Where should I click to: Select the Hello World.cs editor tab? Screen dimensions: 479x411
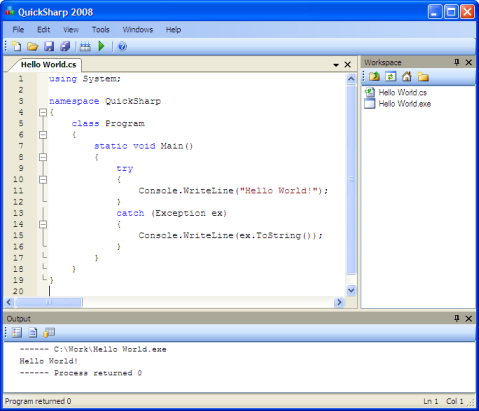(48, 64)
